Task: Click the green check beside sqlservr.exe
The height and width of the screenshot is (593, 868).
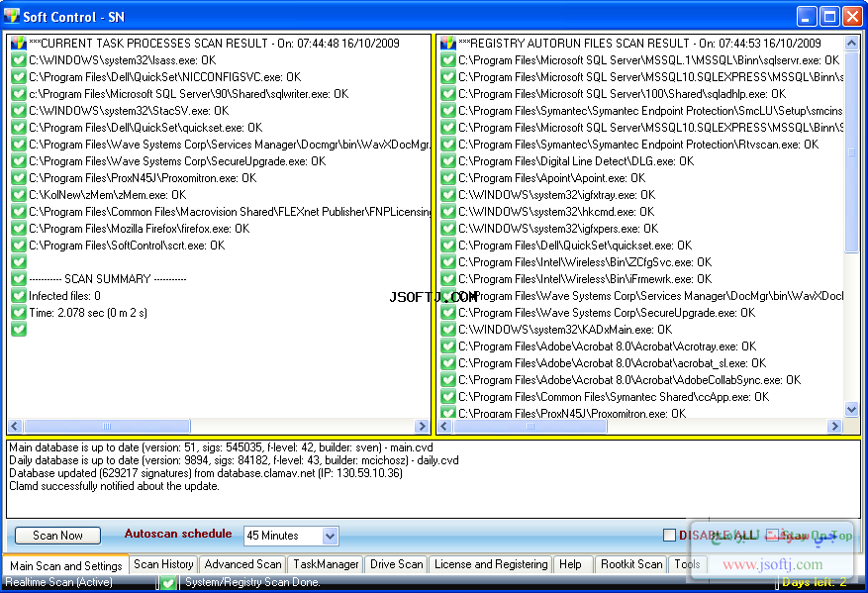Action: coord(447,60)
